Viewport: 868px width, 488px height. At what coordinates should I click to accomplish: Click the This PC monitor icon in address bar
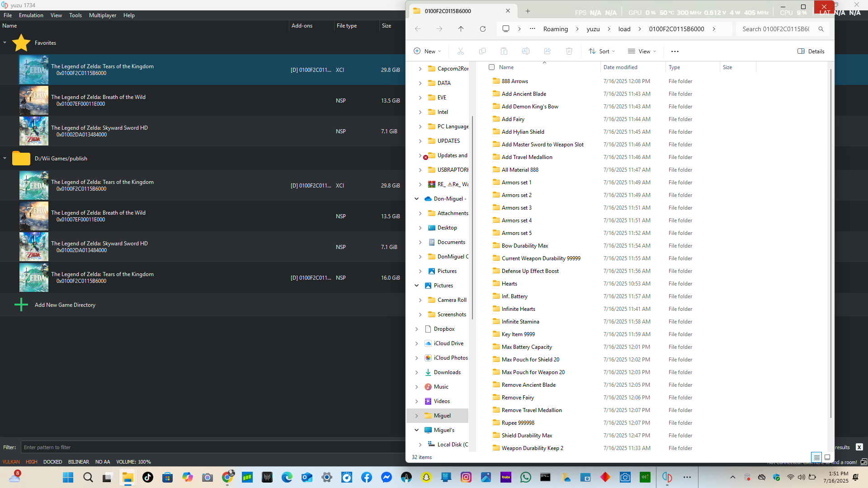[x=506, y=29]
